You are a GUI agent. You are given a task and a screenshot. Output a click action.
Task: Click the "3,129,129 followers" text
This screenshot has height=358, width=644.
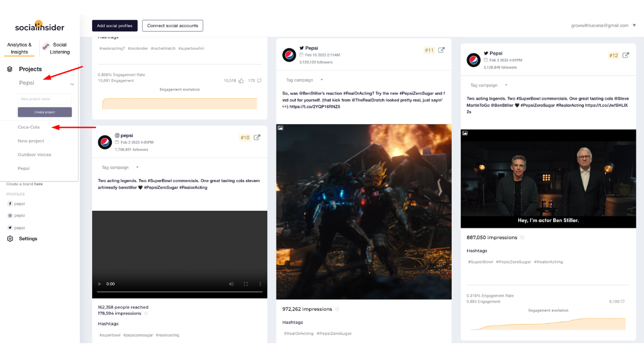click(x=316, y=62)
